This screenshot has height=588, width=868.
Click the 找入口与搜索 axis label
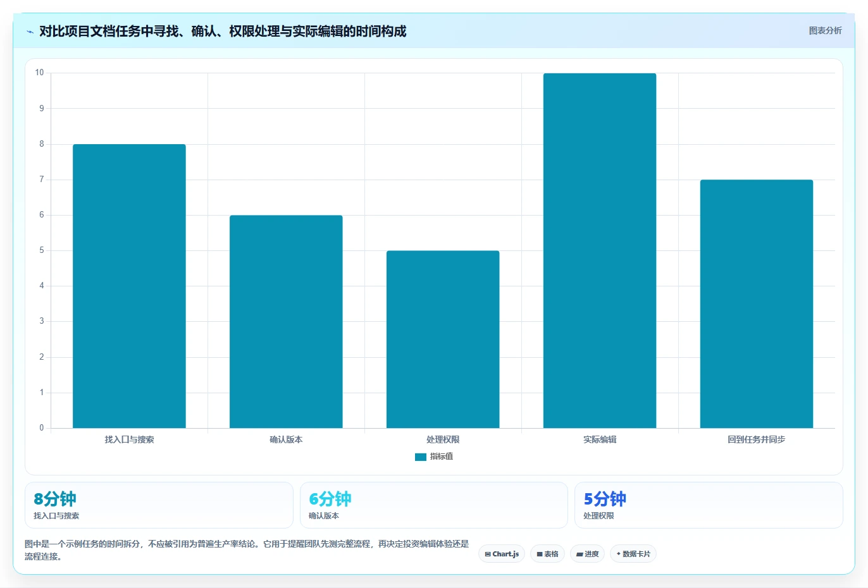(129, 439)
